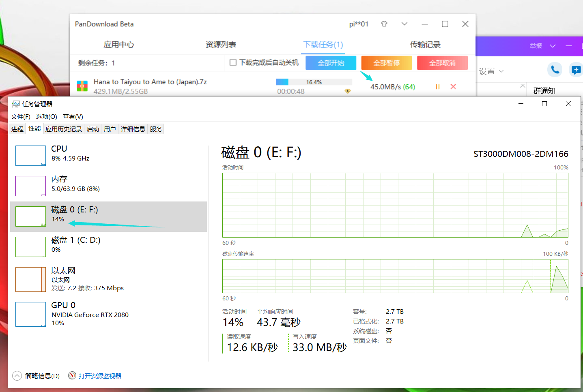The image size is (583, 392).
Task: Click the 全部开始 button
Action: point(331,63)
